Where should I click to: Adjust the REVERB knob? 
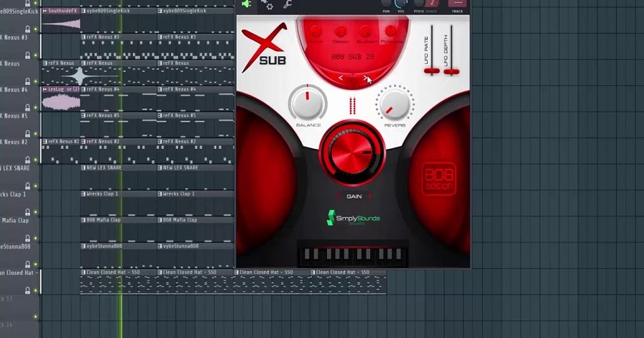[x=395, y=104]
